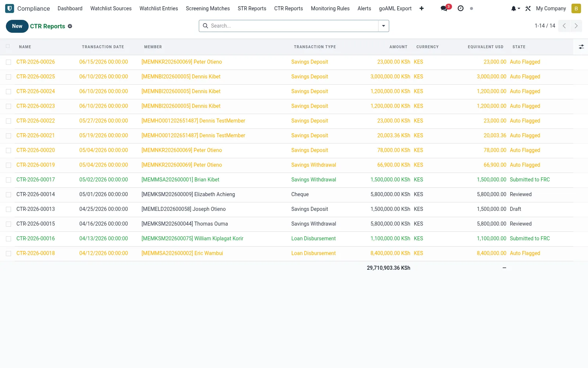Click the New button
The image size is (588, 368).
[x=17, y=26]
